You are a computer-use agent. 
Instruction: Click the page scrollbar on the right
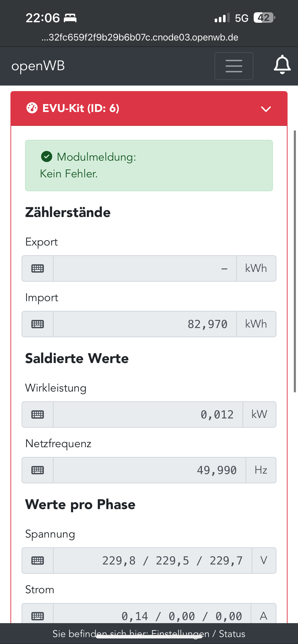[x=295, y=261]
